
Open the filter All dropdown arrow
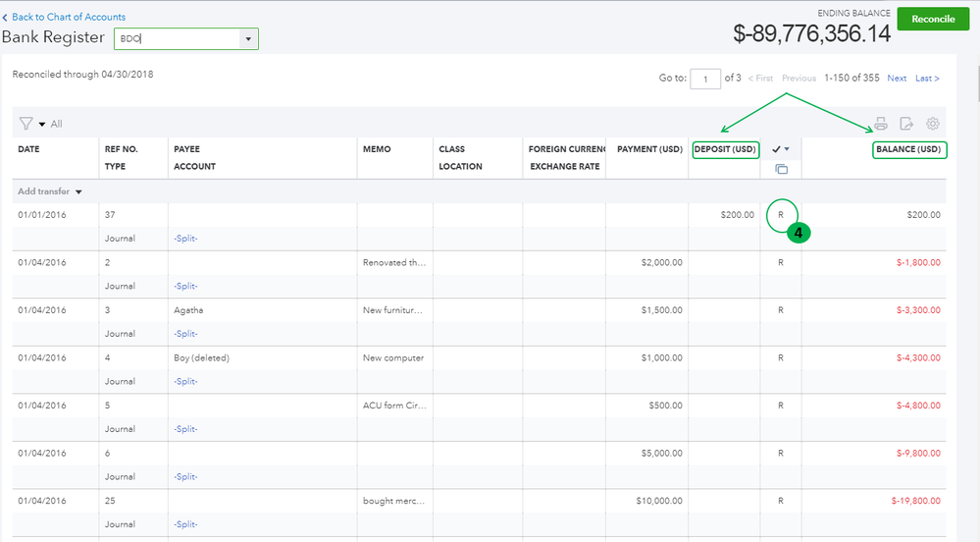click(42, 125)
